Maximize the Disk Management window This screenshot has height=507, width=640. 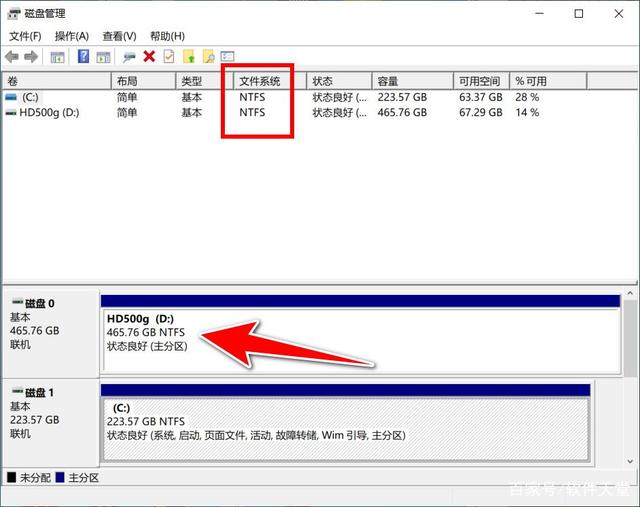click(x=579, y=13)
